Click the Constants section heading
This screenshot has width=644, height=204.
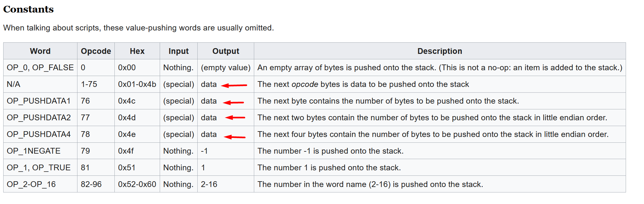click(x=28, y=9)
